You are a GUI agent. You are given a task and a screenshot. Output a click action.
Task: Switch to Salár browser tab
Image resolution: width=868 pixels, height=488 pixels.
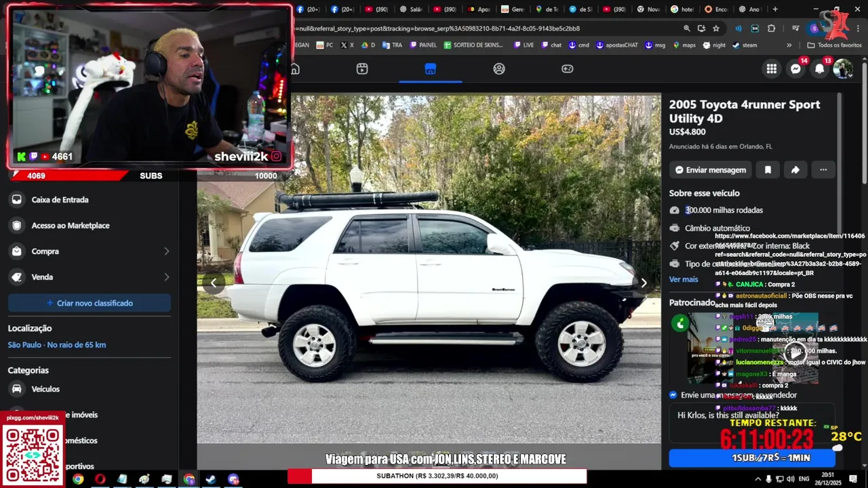(x=410, y=9)
